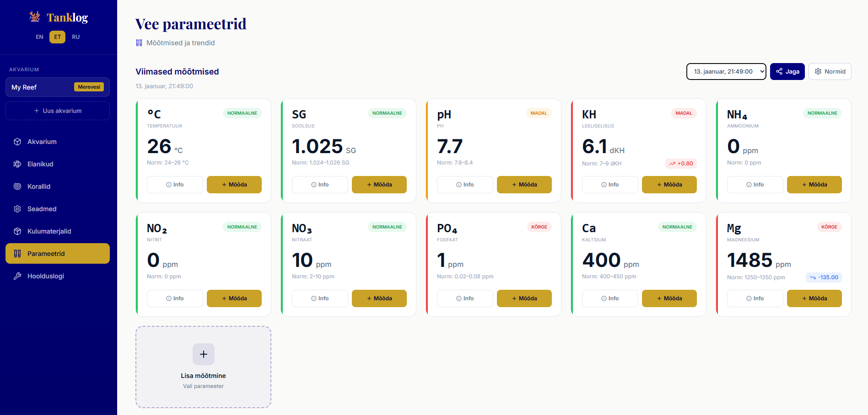
Task: Click Mõõda on the KH card
Action: point(669,185)
